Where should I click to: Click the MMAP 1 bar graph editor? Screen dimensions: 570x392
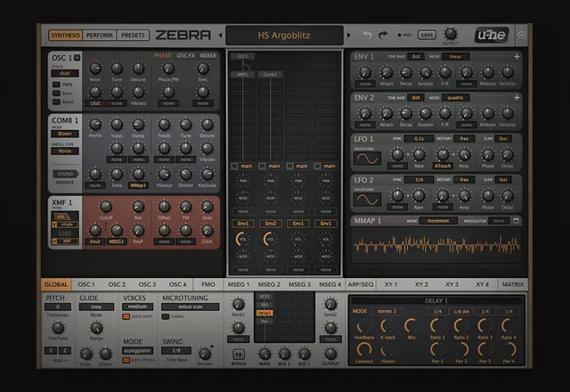coord(436,246)
